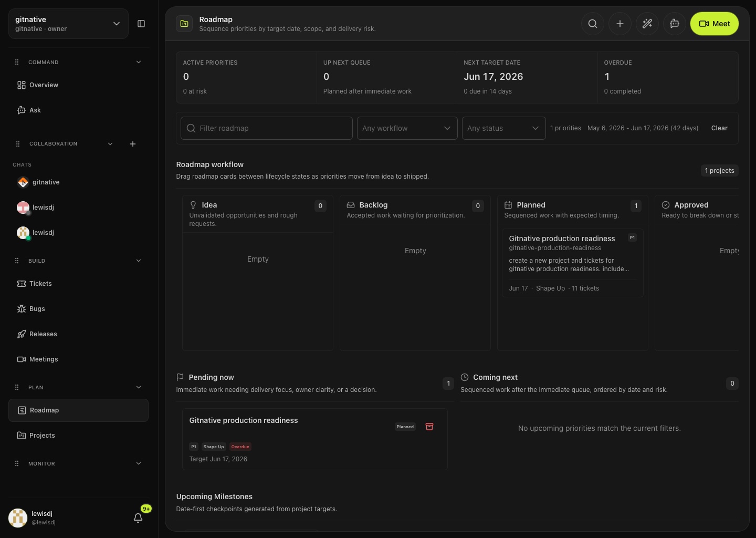Image resolution: width=756 pixels, height=538 pixels.
Task: Click the Next target date Jun 17, 2026
Action: tap(493, 77)
